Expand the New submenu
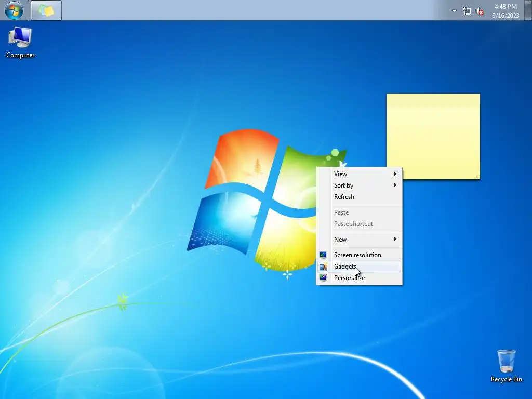 point(360,239)
